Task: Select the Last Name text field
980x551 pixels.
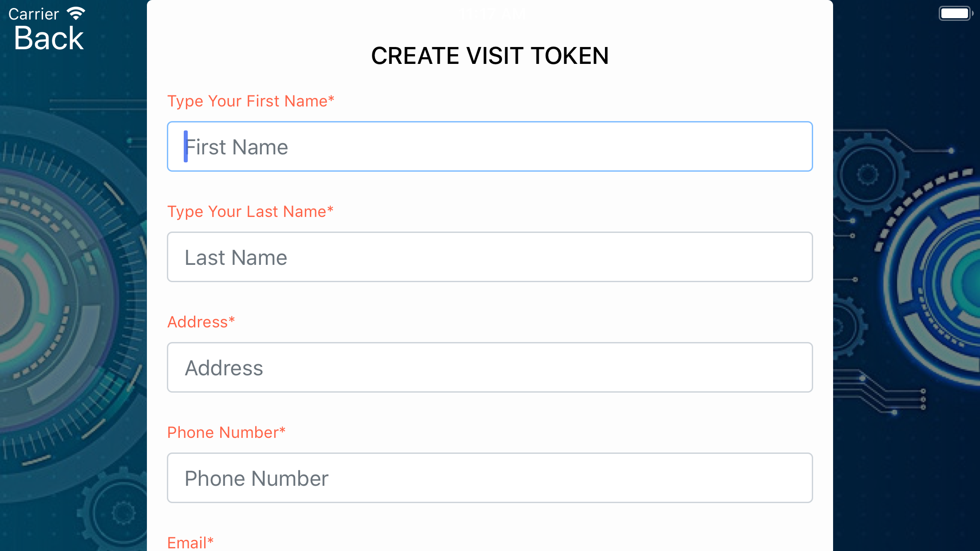Action: click(490, 257)
